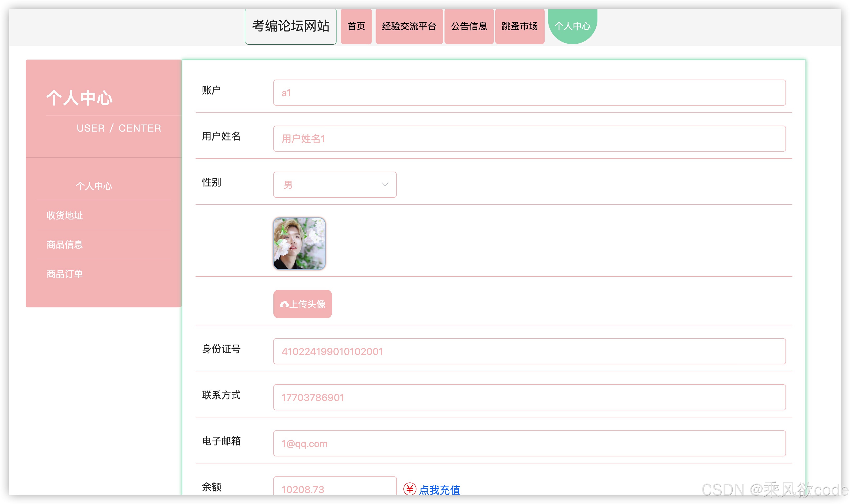Click the 考编论坛网站 site title
The height and width of the screenshot is (504, 850).
pyautogui.click(x=290, y=26)
